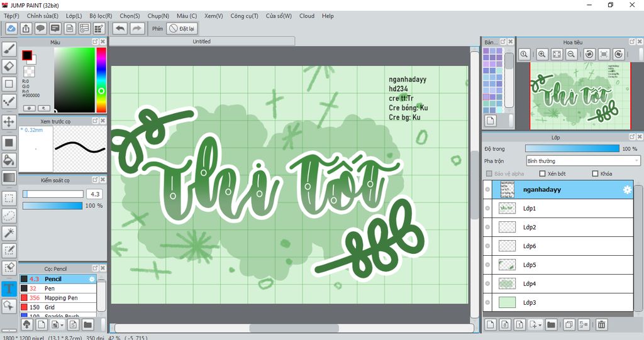Open the Lớp(L) menu

tap(74, 16)
